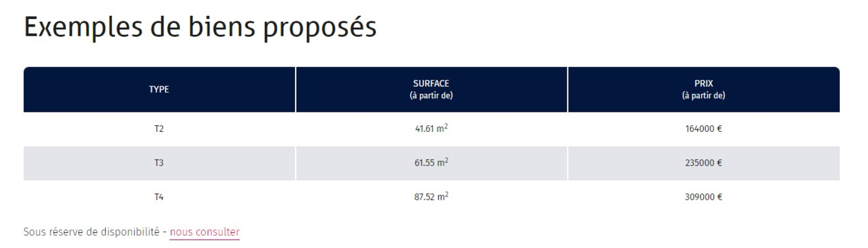Click '(à partir de)' under PRIX
Screen dimensions: 868x248
point(704,96)
